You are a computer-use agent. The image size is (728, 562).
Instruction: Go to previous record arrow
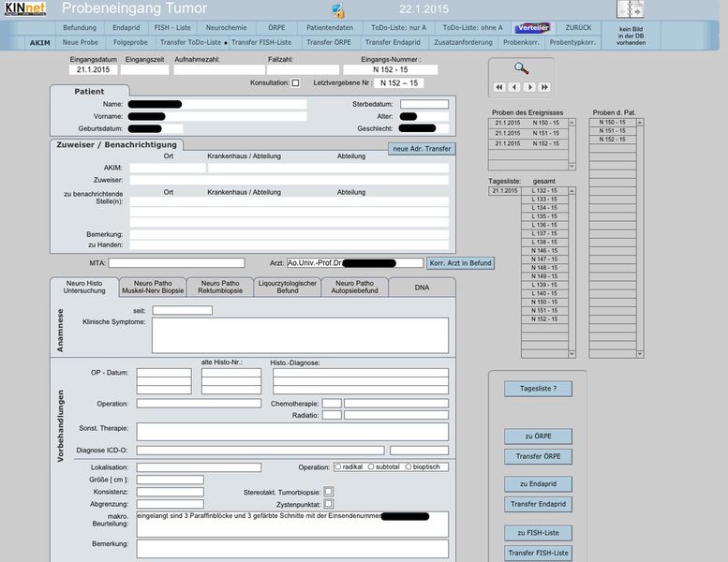point(514,87)
